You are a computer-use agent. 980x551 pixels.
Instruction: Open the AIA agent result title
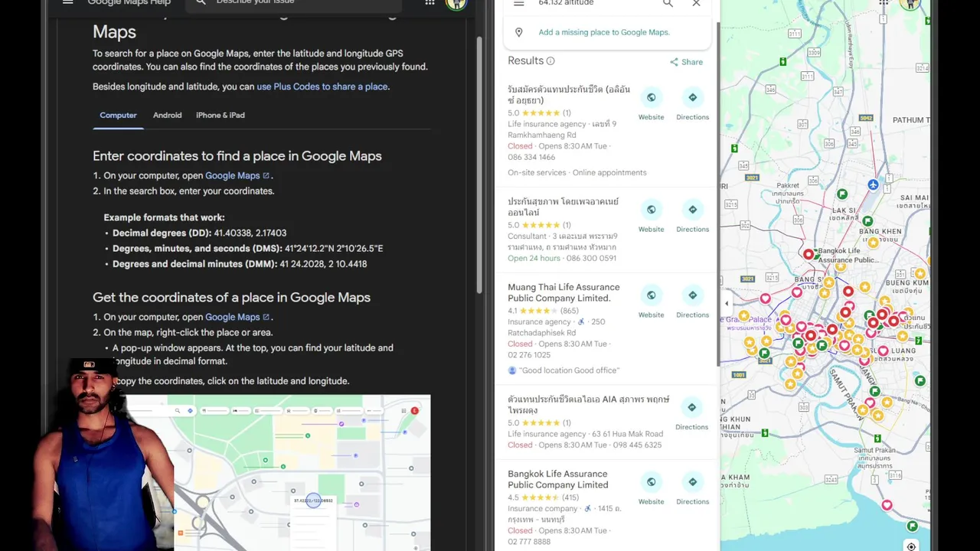click(x=589, y=405)
